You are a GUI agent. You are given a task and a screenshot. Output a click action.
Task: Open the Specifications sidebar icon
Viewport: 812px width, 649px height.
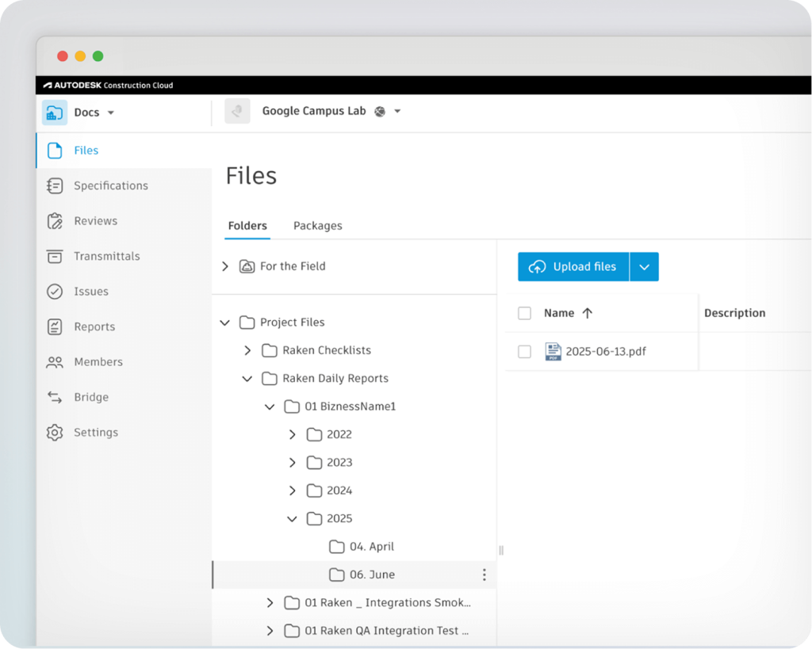(x=55, y=185)
